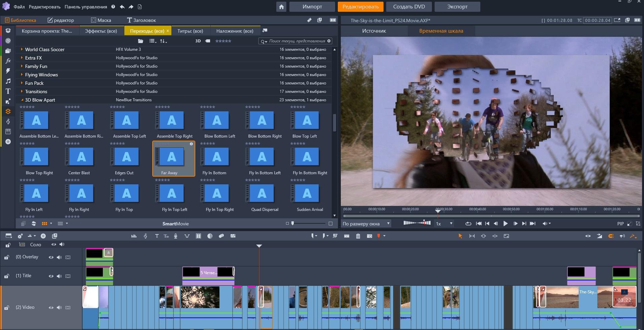
Task: Add a title with the T icon in timeline toolbar
Action: pos(157,236)
